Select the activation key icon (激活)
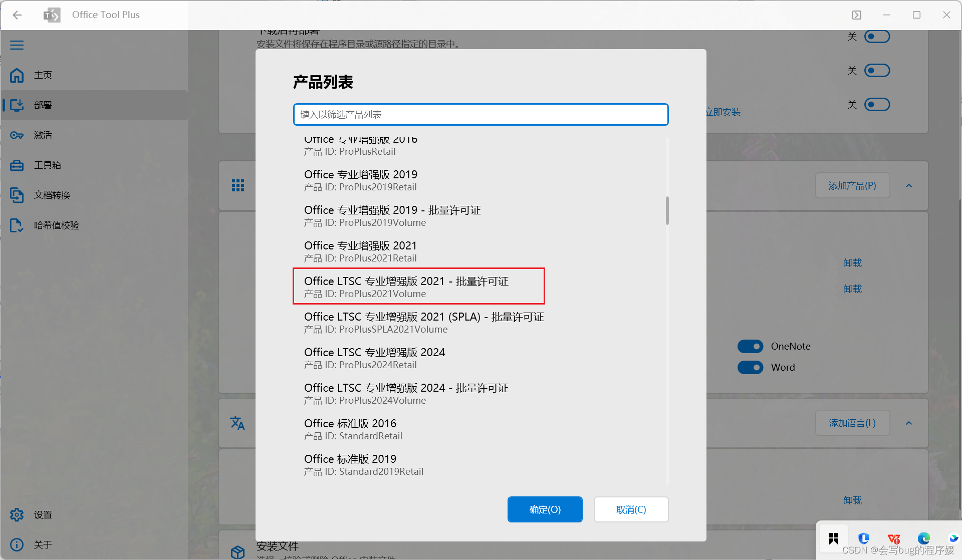This screenshot has width=962, height=560. tap(17, 135)
